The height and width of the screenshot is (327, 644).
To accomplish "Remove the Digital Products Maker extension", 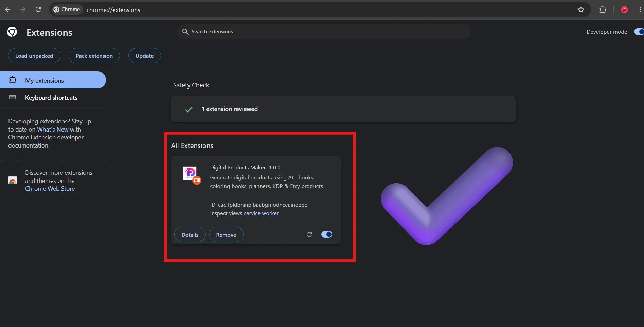I will tap(226, 235).
